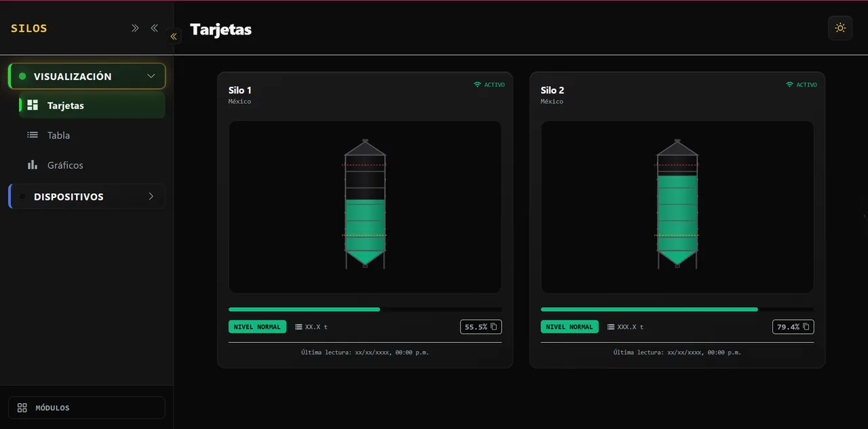Toggle light theme with the sun icon
Screen dimensions: 868x429
point(840,28)
